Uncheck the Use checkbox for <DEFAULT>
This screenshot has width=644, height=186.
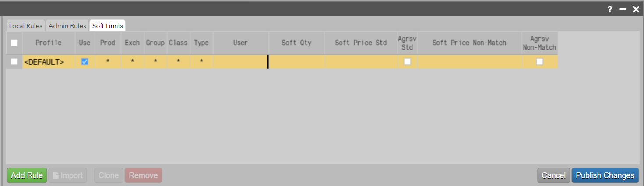[x=85, y=62]
